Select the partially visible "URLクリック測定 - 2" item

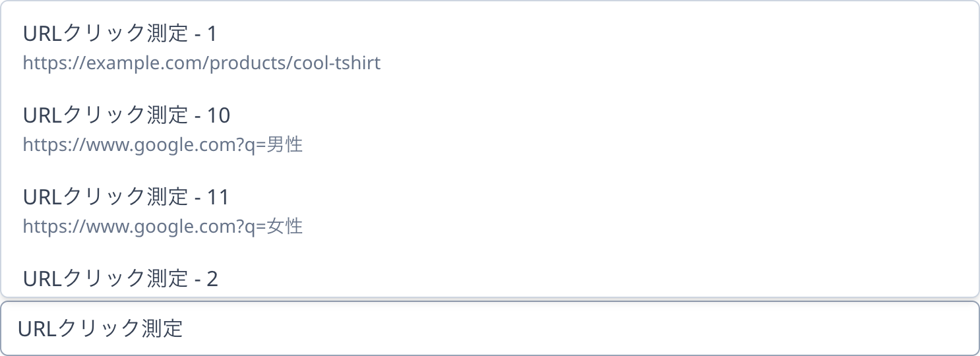click(489, 278)
